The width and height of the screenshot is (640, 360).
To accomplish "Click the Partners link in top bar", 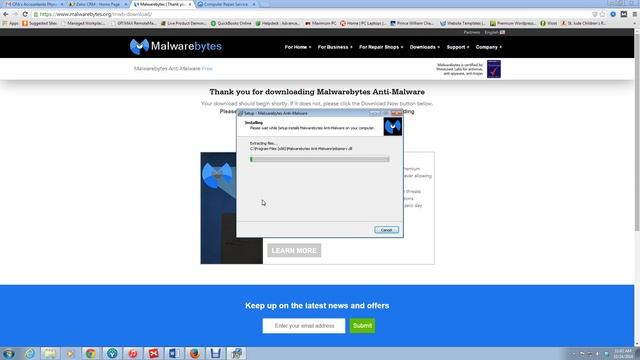I will click(471, 32).
